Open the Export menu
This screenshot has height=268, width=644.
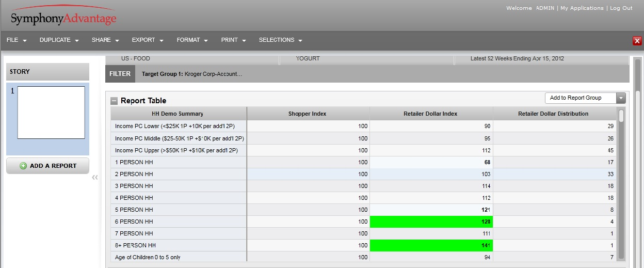pos(147,40)
